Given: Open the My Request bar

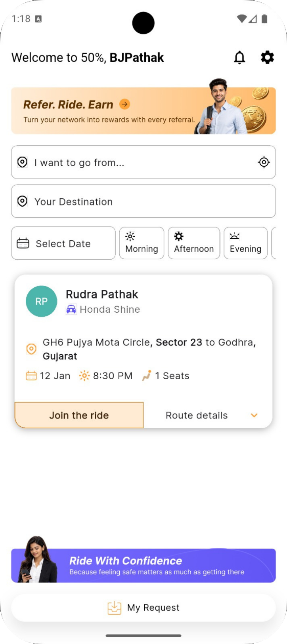Looking at the screenshot, I should (153, 608).
